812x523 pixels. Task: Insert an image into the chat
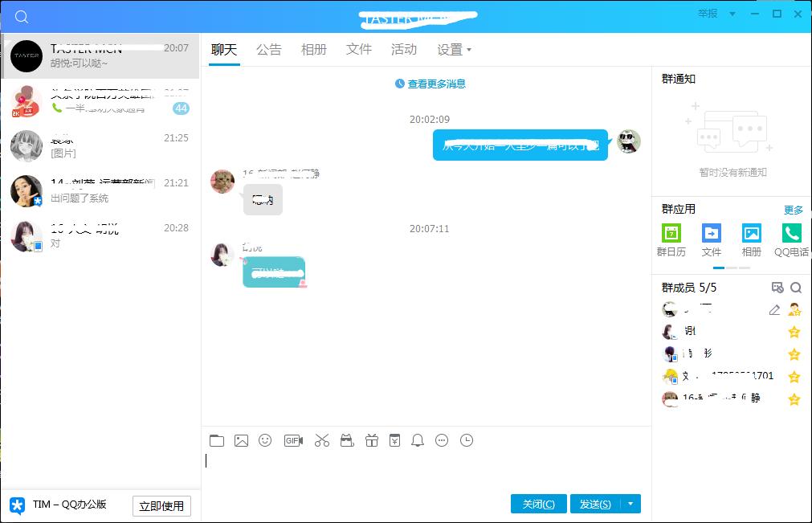pos(241,440)
